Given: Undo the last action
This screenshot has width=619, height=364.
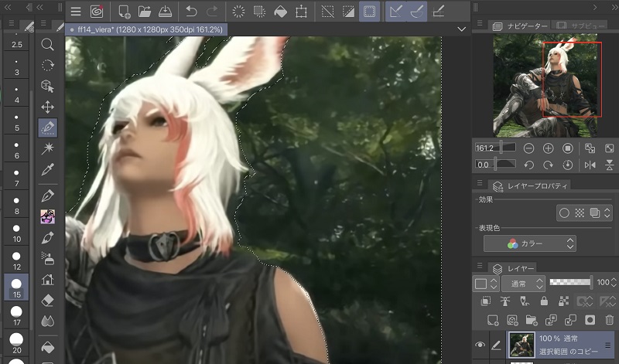Looking at the screenshot, I should click(x=191, y=12).
